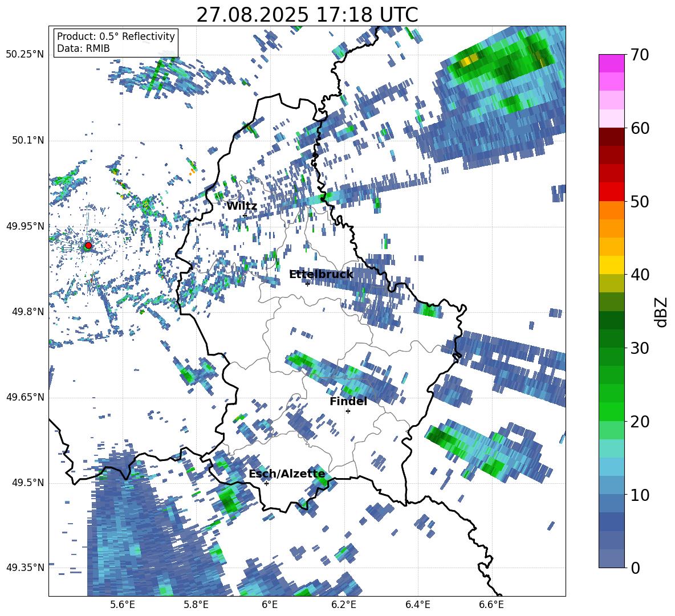Viewport: 675px width, 616px height.
Task: Click the red radar site marker
Action: click(88, 245)
